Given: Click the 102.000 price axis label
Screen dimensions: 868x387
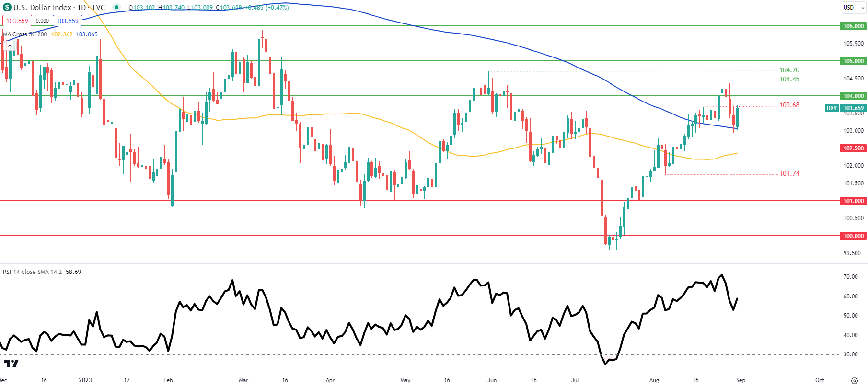Looking at the screenshot, I should (x=854, y=166).
